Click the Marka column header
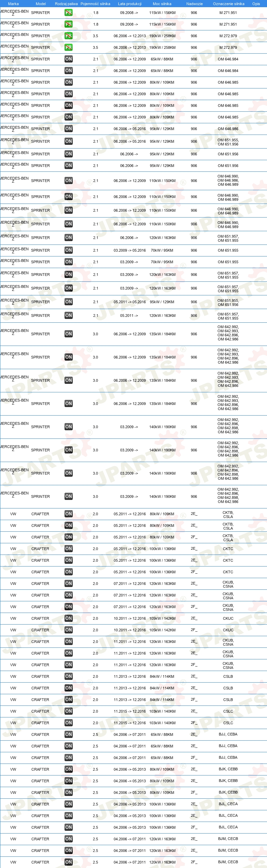 click(x=13, y=4)
